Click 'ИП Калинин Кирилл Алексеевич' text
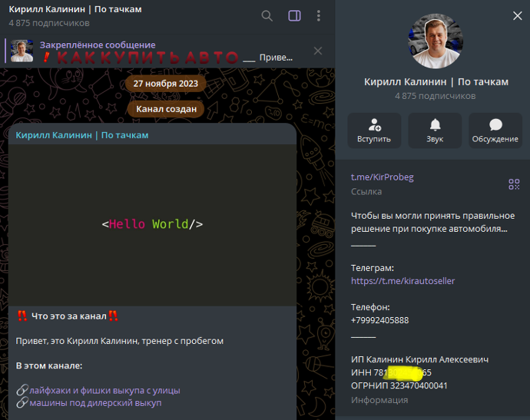Viewport: 530px width, 420px height. tap(419, 360)
